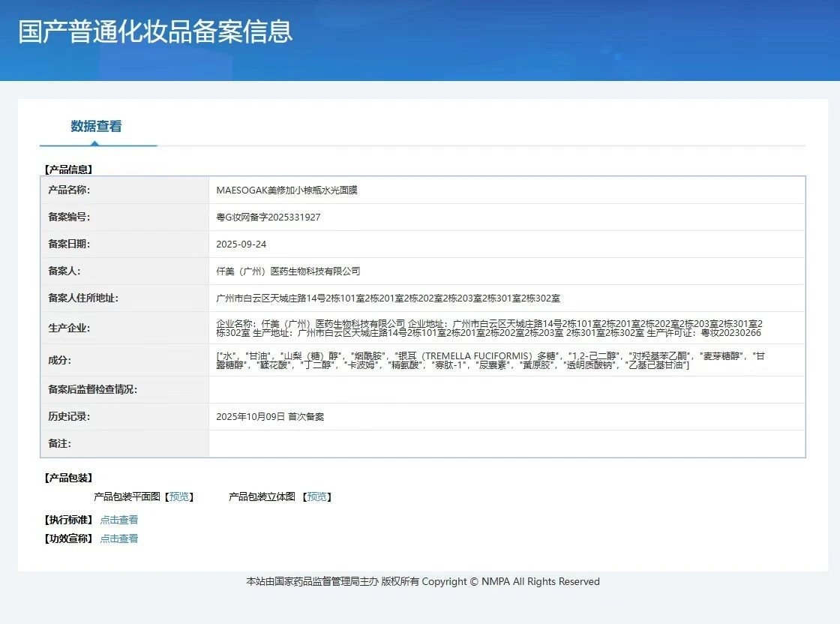This screenshot has height=624, width=840.
Task: Open 执行标准 点击查看 link
Action: tap(119, 520)
